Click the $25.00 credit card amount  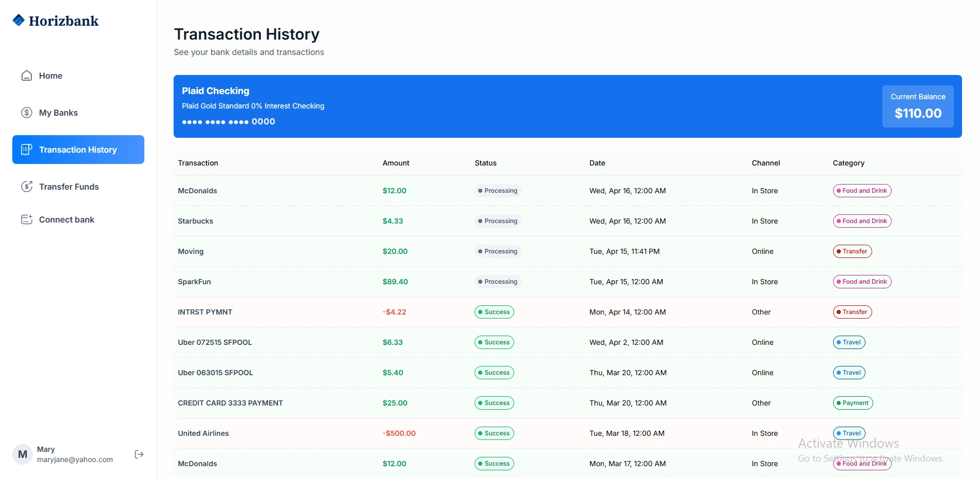click(395, 403)
